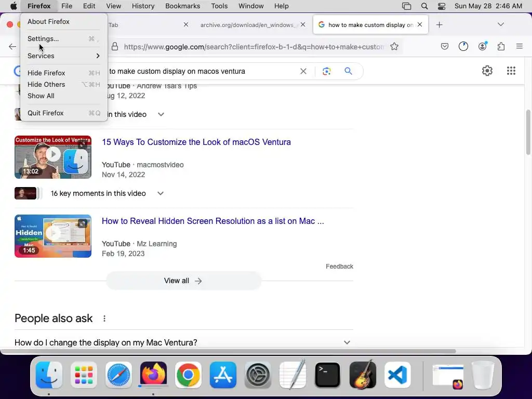Screen dimensions: 532x399
Task: Select Show All menu item
Action: 64,96
